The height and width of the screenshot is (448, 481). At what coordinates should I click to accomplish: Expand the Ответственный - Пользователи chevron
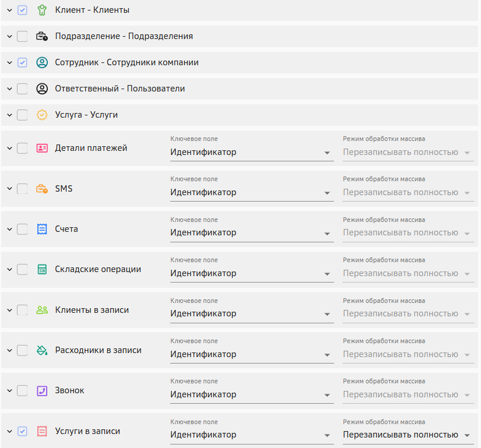tap(9, 89)
